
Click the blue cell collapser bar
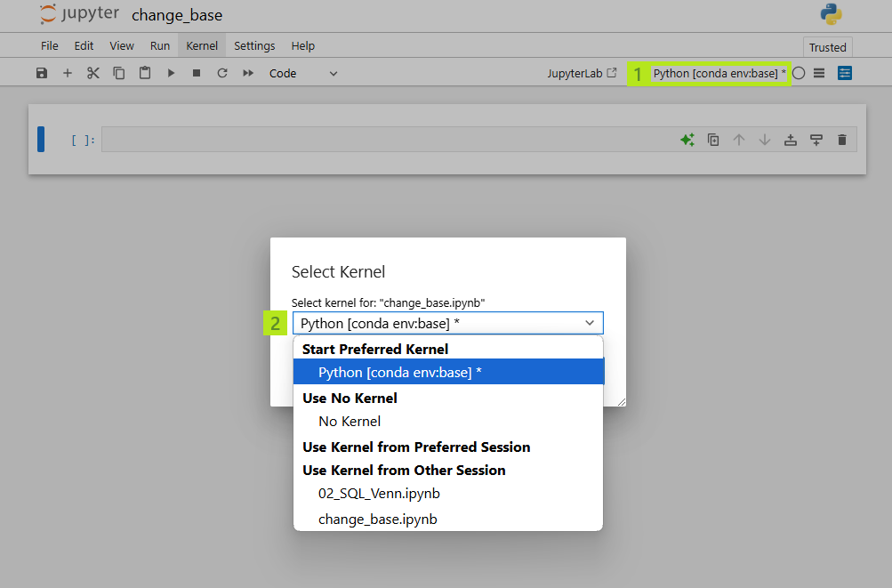point(41,140)
